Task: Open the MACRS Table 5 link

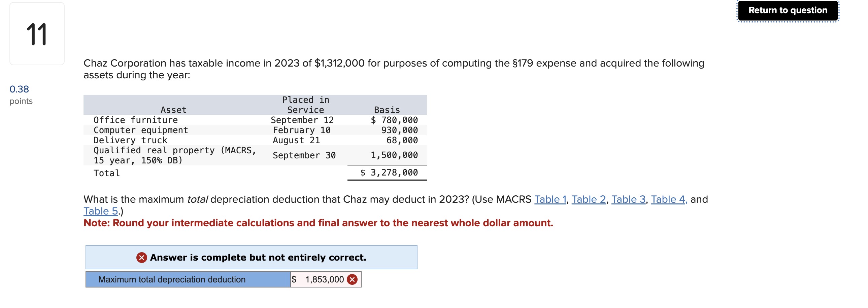Action: [100, 211]
